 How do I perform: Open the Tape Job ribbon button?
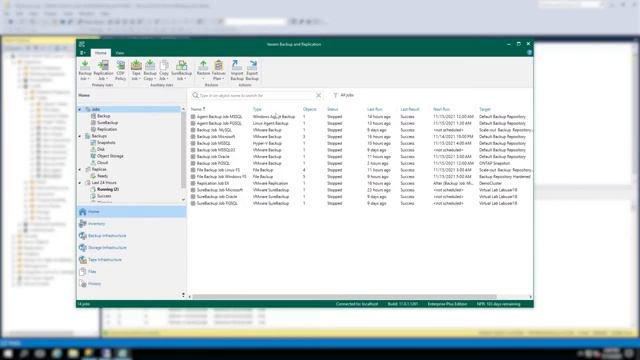(136, 70)
